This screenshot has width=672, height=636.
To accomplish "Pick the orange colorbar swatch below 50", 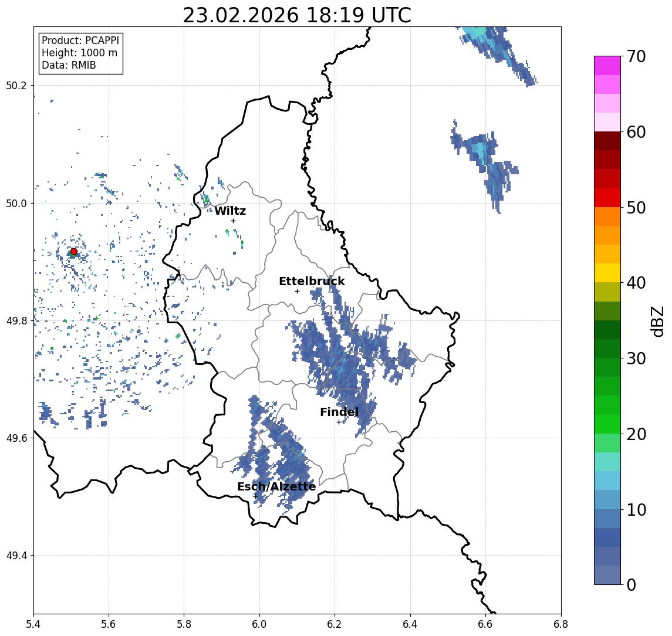I will 607,216.
